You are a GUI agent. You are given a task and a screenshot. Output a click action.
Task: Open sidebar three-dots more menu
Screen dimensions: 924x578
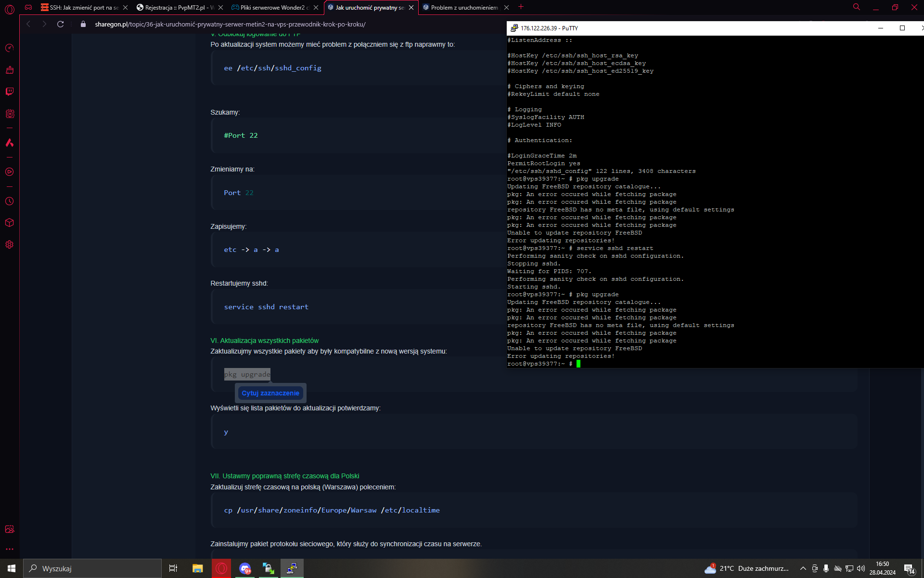(10, 549)
